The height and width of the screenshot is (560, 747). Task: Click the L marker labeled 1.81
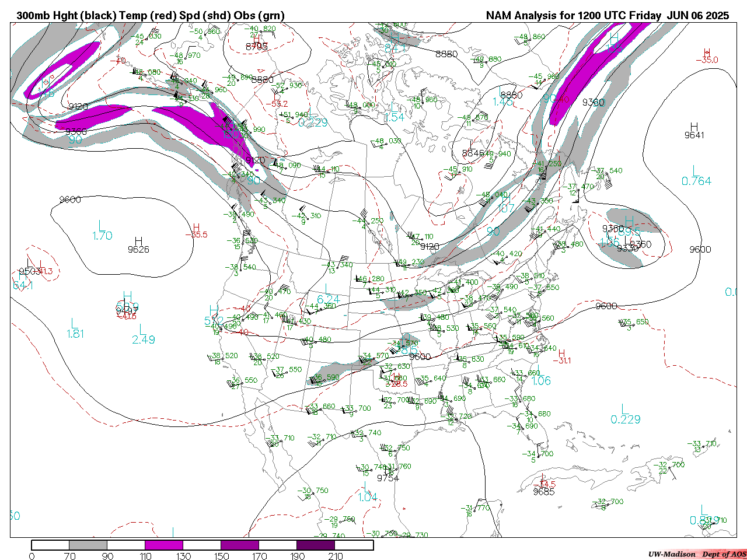coord(74,324)
